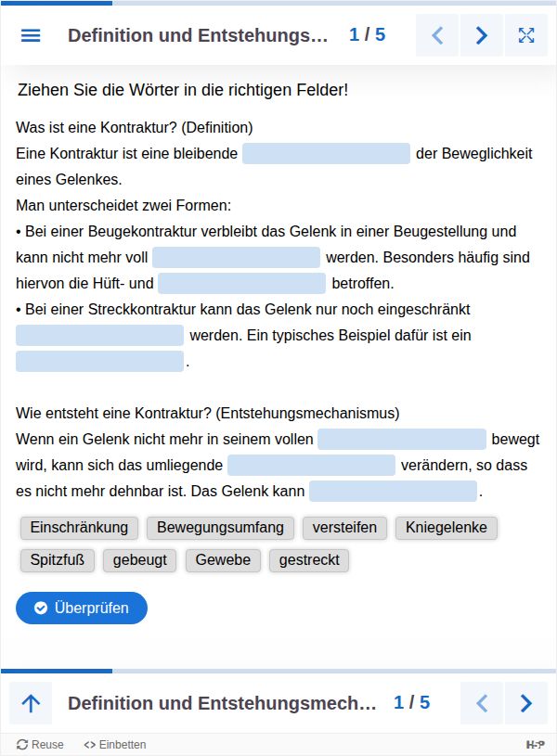The width and height of the screenshot is (557, 756).
Task: Select the word chip Bewegungsumfang
Action: [220, 528]
